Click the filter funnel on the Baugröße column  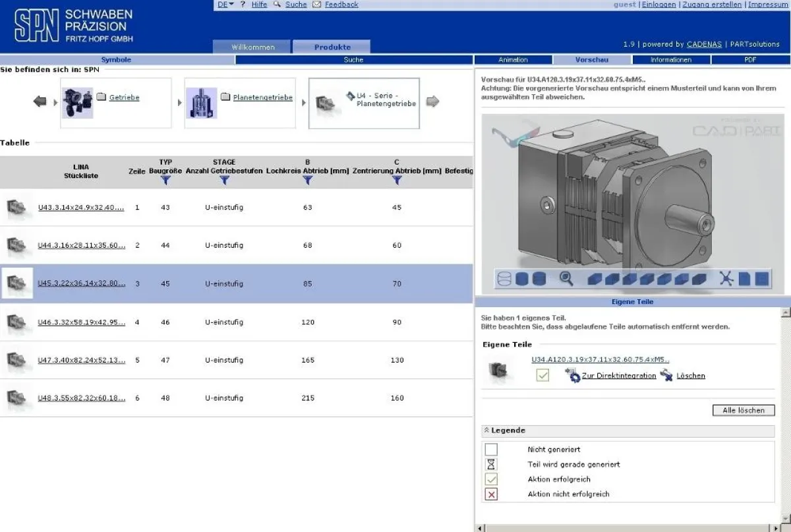[x=165, y=179]
